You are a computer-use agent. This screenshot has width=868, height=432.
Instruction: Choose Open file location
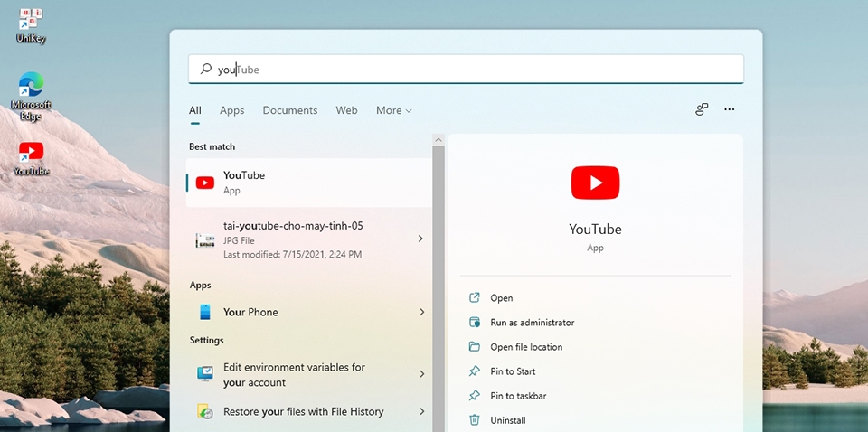[x=526, y=347]
